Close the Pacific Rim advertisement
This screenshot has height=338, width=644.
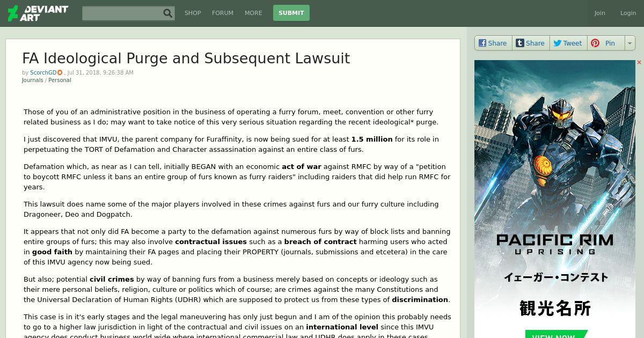[639, 63]
